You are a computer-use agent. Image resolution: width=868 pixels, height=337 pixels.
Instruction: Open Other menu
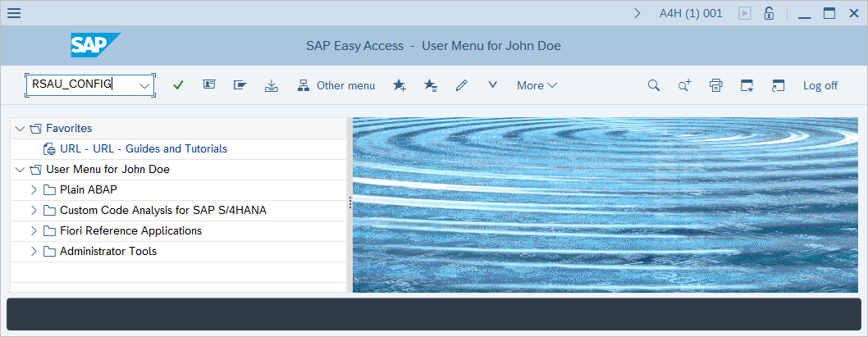336,85
